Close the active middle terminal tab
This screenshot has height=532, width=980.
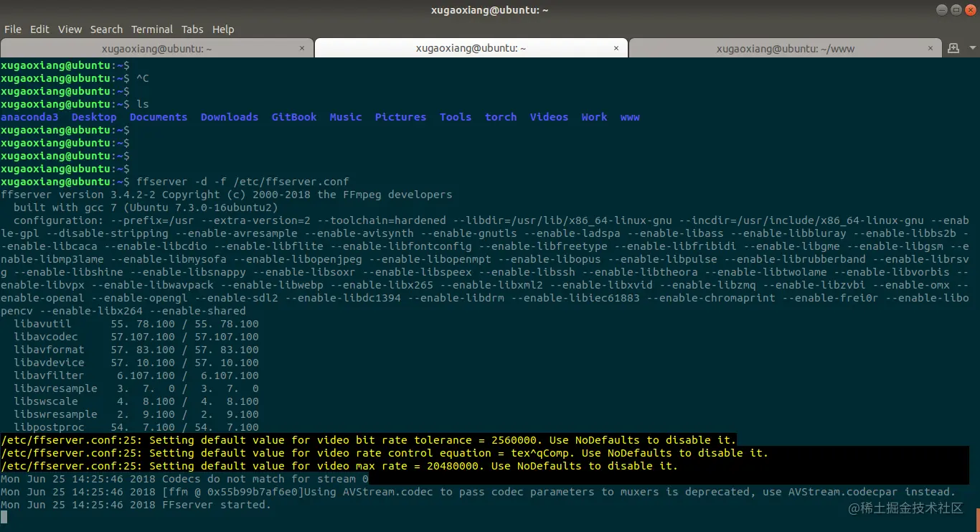[616, 48]
